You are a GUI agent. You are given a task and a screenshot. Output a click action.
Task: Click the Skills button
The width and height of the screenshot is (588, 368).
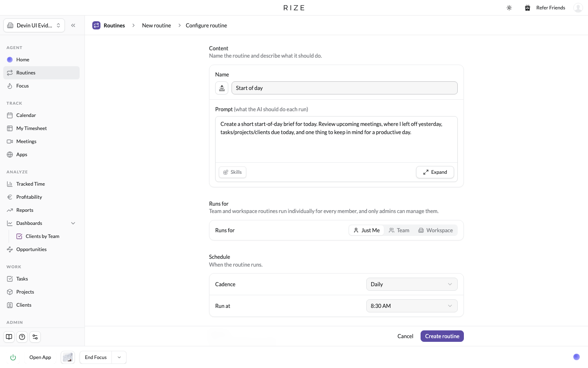(x=232, y=172)
